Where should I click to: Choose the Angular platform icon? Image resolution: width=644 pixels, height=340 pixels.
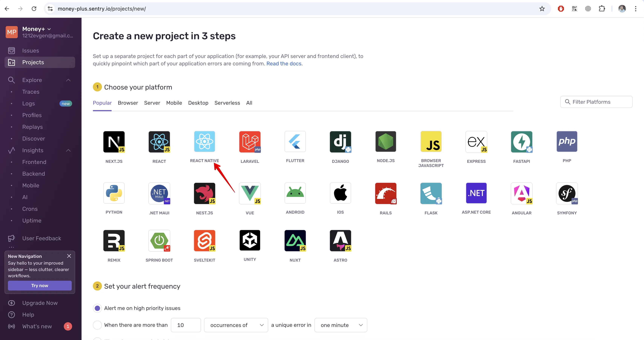(522, 193)
